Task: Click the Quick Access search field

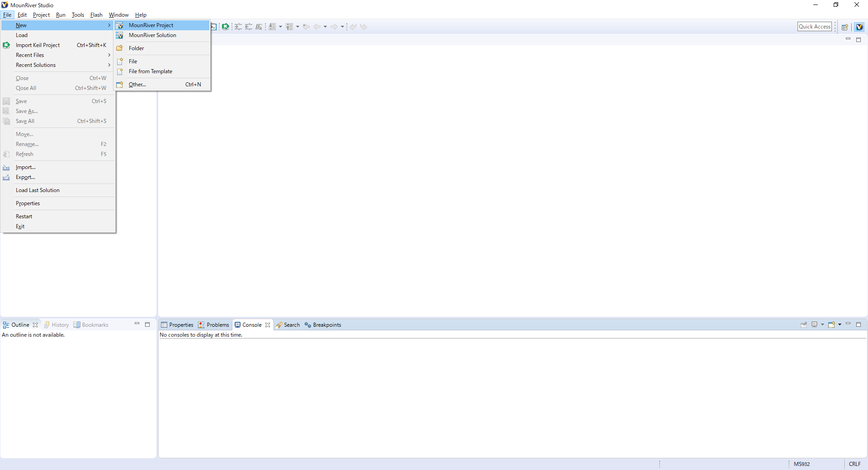Action: pos(815,27)
